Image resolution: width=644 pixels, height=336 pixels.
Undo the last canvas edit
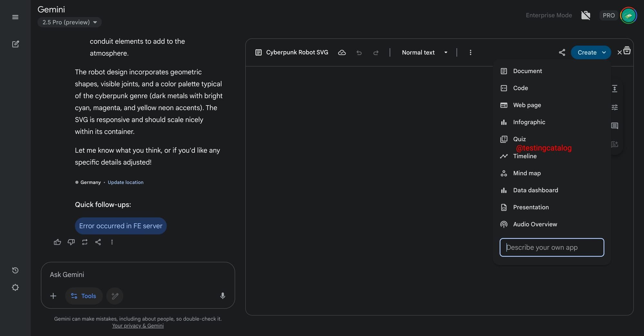pyautogui.click(x=359, y=52)
